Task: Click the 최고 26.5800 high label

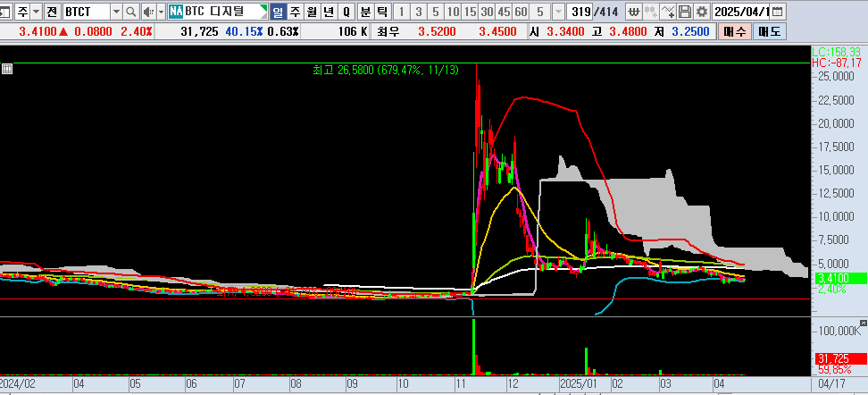Action: (386, 70)
